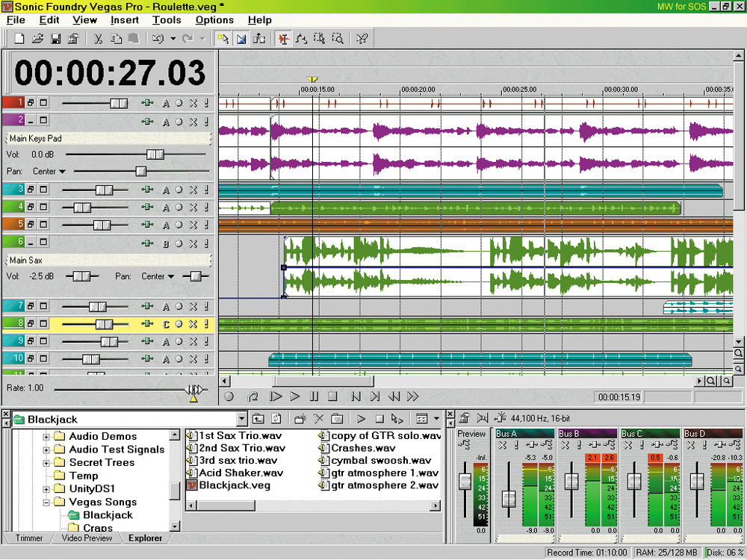Select the Envelope edit tool
The image size is (747, 560).
302,38
